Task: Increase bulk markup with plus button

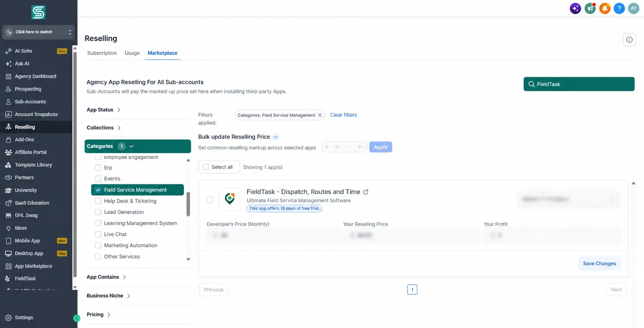Action: click(360, 147)
